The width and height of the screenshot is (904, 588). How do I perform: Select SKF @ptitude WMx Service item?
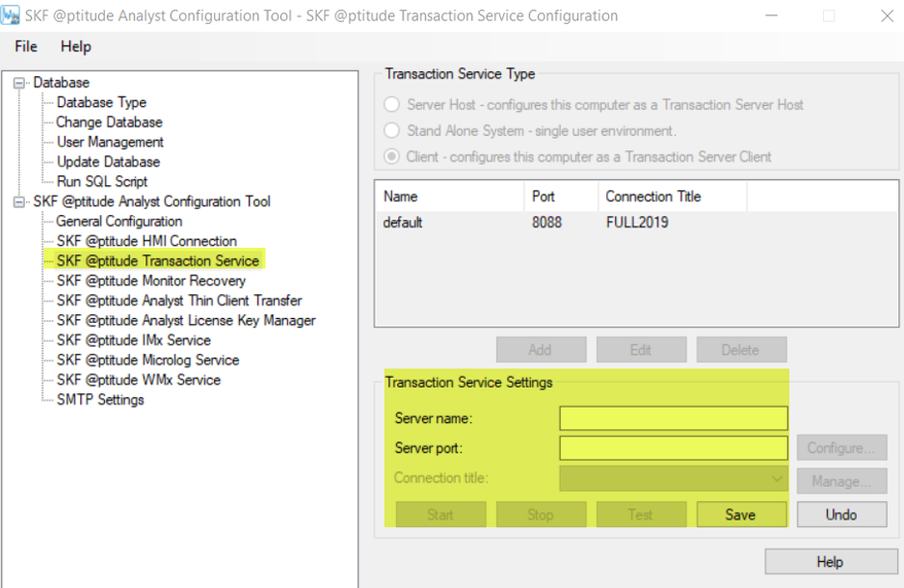(139, 380)
